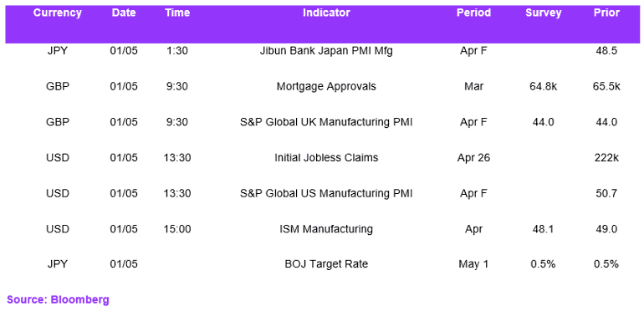
Task: Click the 48.1 survey value
Action: (x=544, y=229)
